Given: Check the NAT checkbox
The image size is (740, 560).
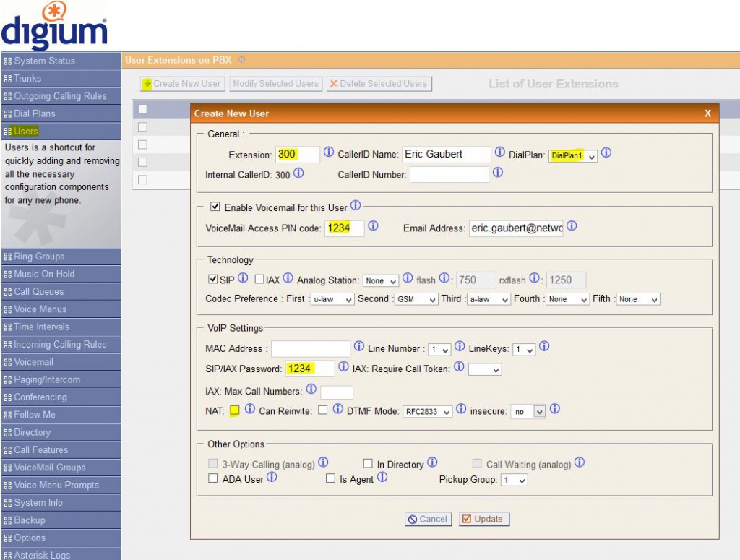Looking at the screenshot, I should [234, 410].
